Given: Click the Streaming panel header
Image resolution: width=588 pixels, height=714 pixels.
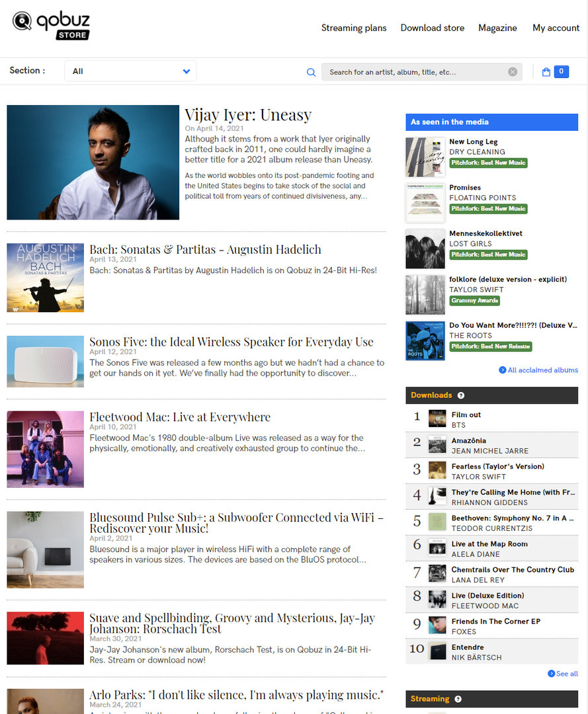Looking at the screenshot, I should [x=492, y=699].
